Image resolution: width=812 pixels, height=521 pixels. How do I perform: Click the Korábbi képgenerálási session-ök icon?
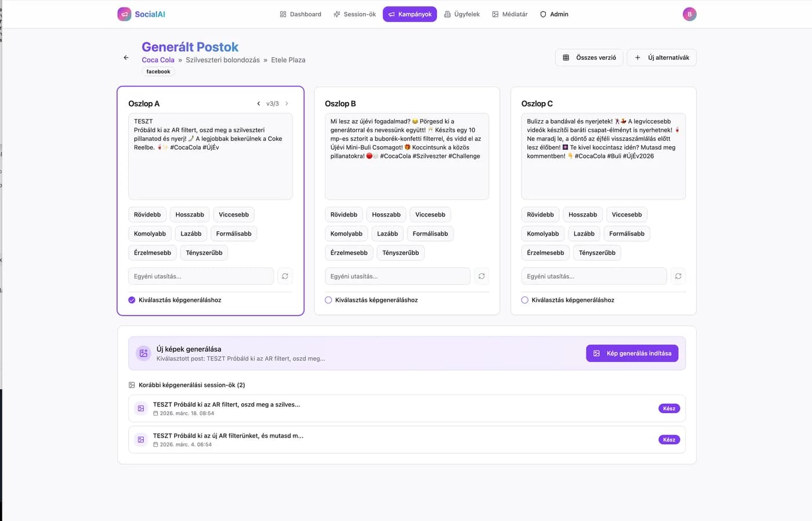132,385
